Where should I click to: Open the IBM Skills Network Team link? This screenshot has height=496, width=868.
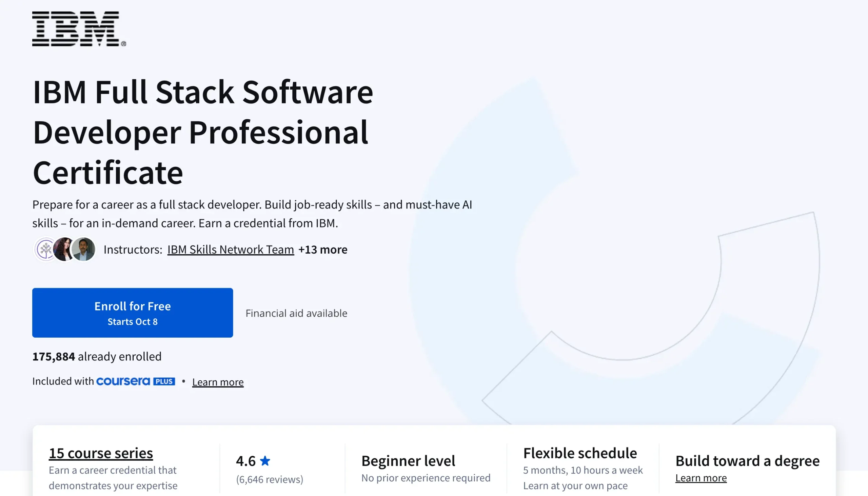point(230,250)
